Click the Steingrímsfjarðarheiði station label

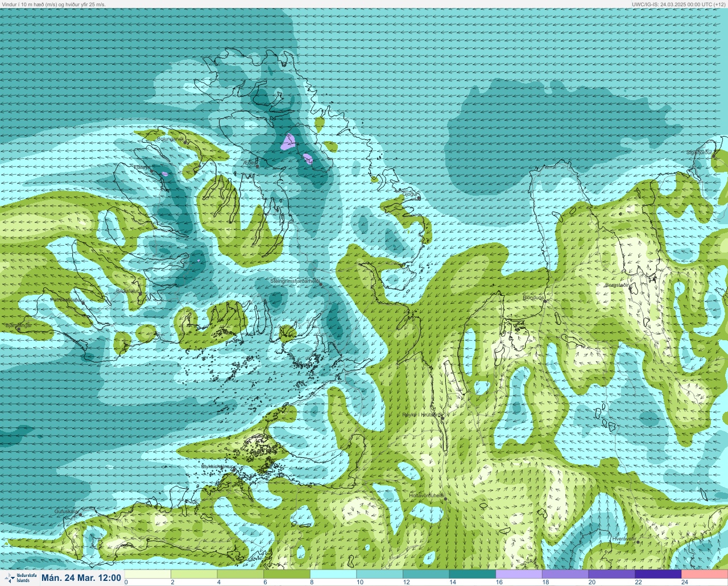tap(295, 281)
